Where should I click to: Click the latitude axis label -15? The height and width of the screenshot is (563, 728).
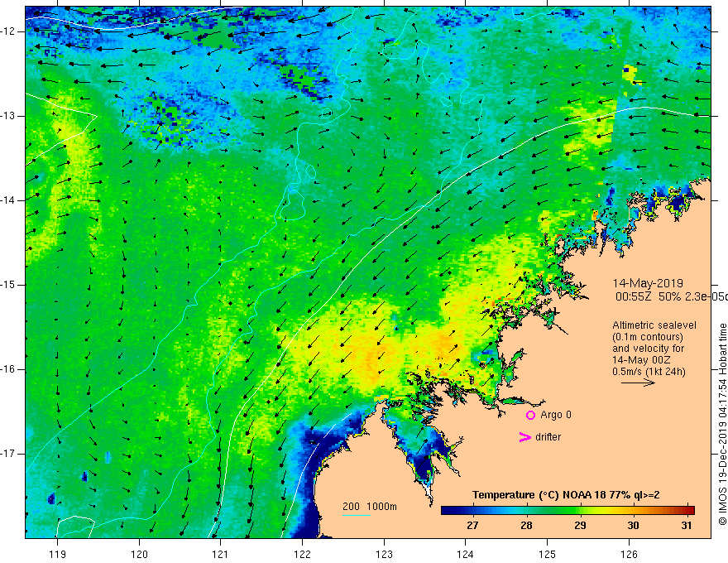(x=8, y=285)
